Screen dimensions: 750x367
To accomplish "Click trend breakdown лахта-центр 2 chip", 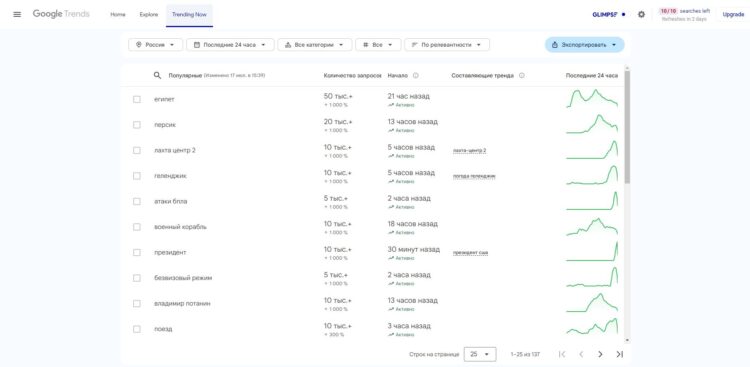I will [x=470, y=151].
